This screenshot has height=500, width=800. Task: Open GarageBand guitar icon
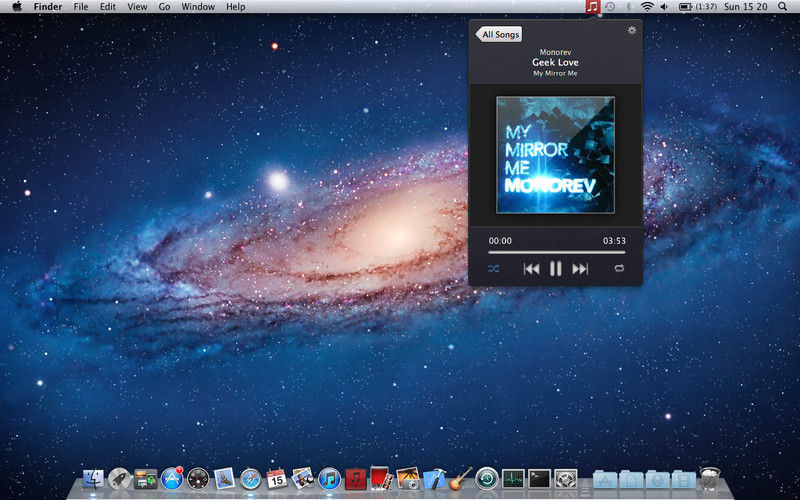(x=461, y=479)
